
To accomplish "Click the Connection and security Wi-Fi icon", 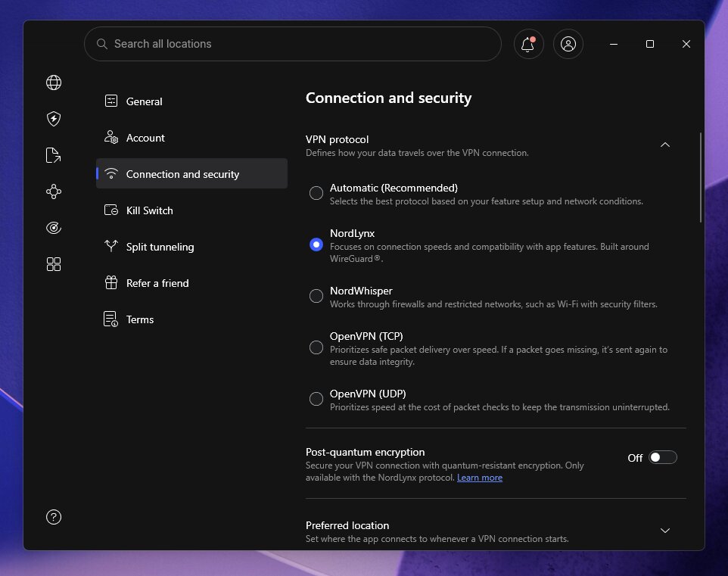I will (111, 173).
